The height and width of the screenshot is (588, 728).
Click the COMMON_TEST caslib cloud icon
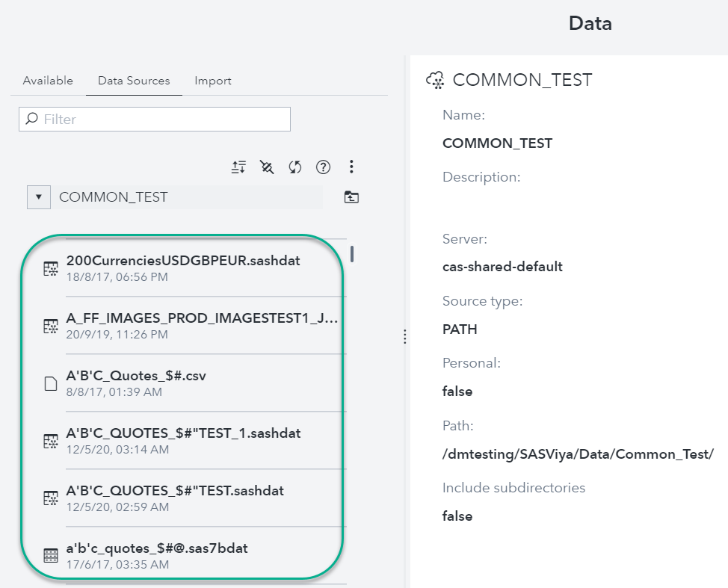click(x=435, y=80)
